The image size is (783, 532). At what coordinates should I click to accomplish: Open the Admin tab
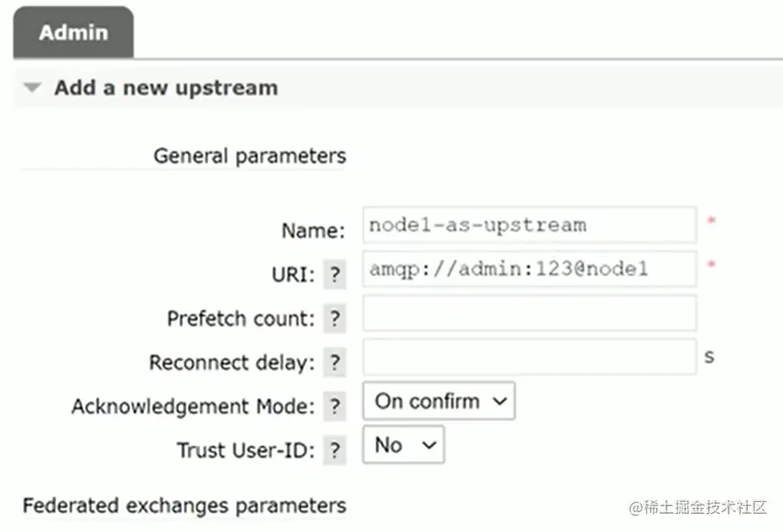click(73, 33)
